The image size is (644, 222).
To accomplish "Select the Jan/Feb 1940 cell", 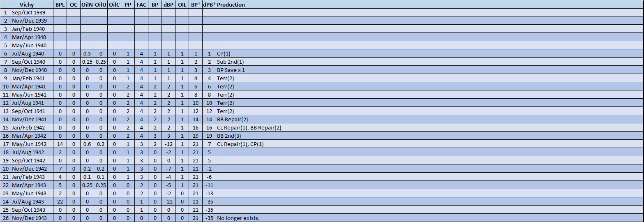I will coord(32,29).
